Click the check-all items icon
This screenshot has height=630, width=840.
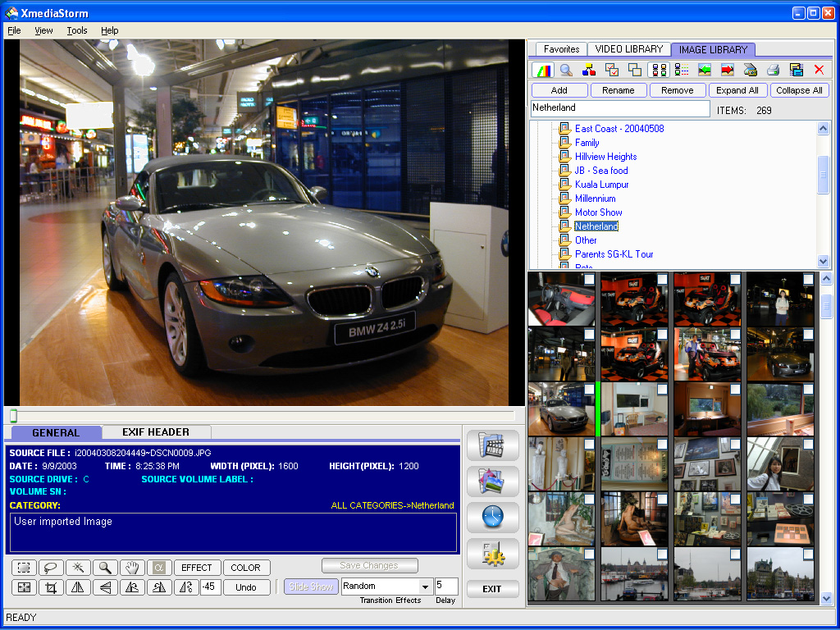612,70
